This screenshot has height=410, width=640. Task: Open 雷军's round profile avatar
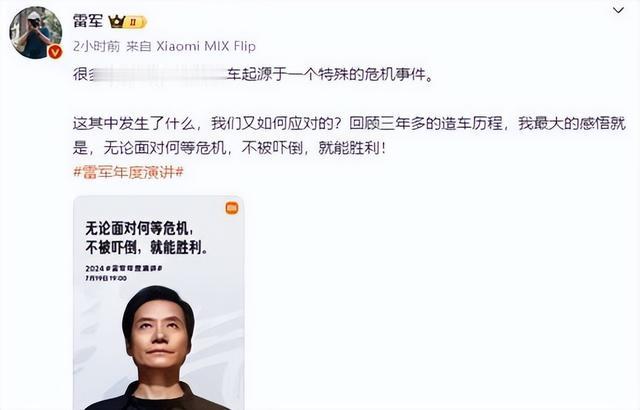click(36, 33)
